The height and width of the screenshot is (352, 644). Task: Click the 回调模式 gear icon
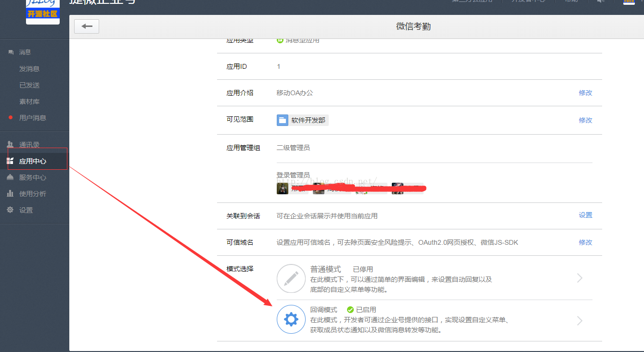291,319
